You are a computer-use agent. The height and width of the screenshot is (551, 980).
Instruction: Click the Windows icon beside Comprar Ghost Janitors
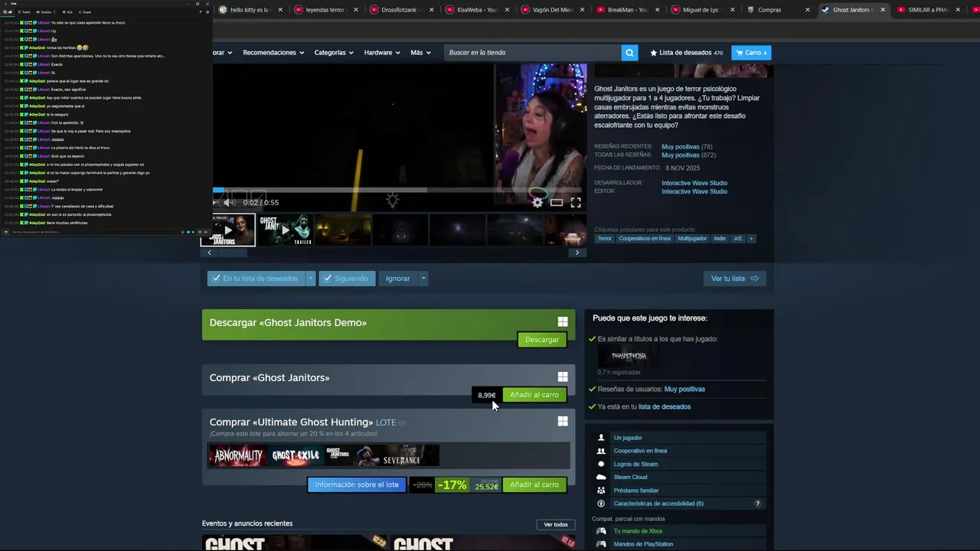563,377
